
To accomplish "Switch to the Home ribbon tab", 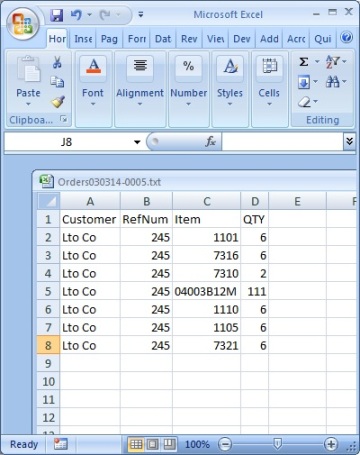I will click(57, 39).
